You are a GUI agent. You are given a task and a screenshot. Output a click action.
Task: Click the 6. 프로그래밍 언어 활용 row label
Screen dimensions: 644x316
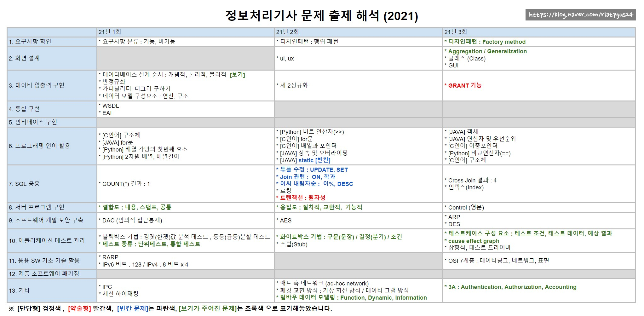[x=39, y=146]
